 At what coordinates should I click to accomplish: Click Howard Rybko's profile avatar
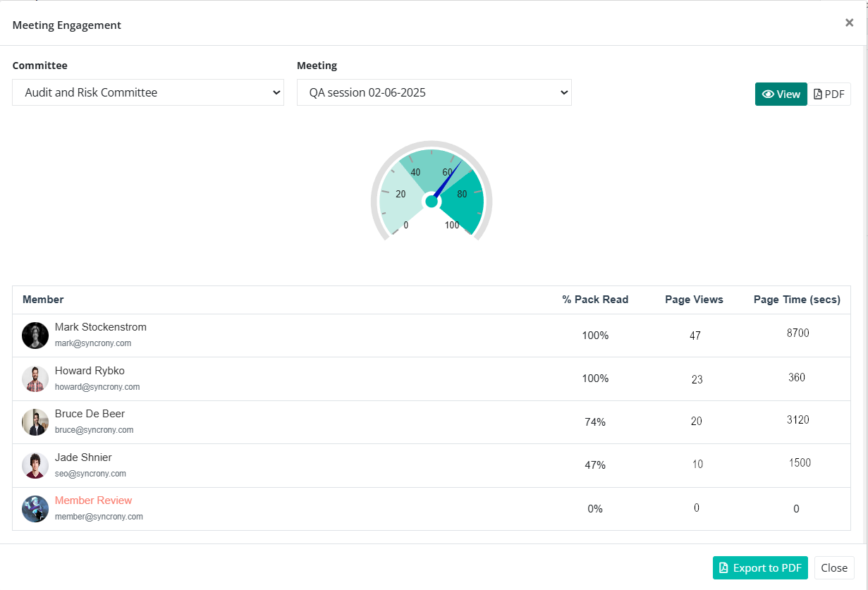tap(35, 379)
